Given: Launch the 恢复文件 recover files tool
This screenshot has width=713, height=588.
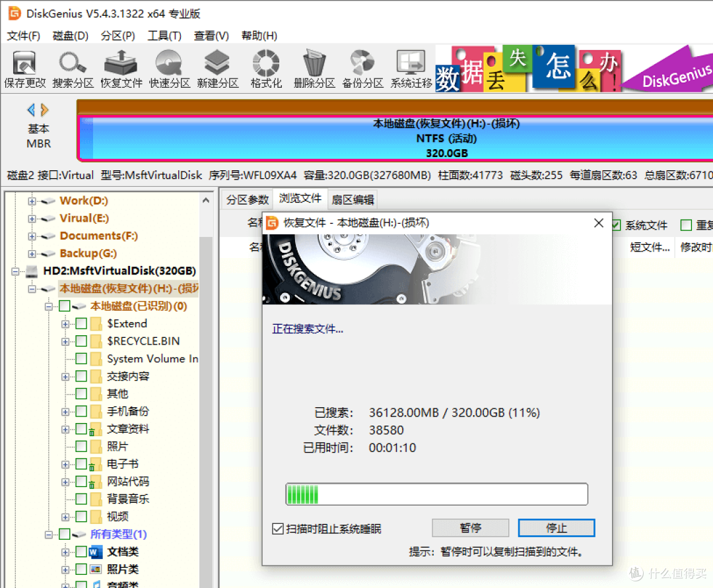Looking at the screenshot, I should click(121, 69).
